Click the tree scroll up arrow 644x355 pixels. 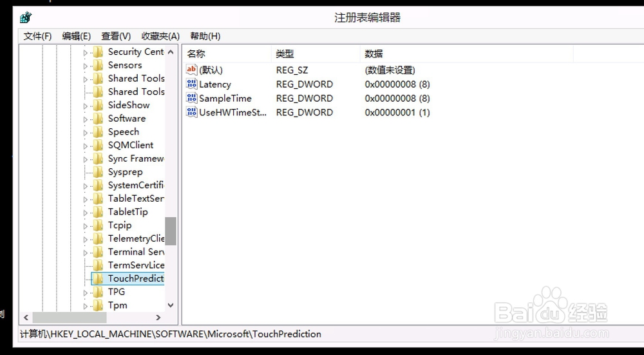pyautogui.click(x=171, y=52)
